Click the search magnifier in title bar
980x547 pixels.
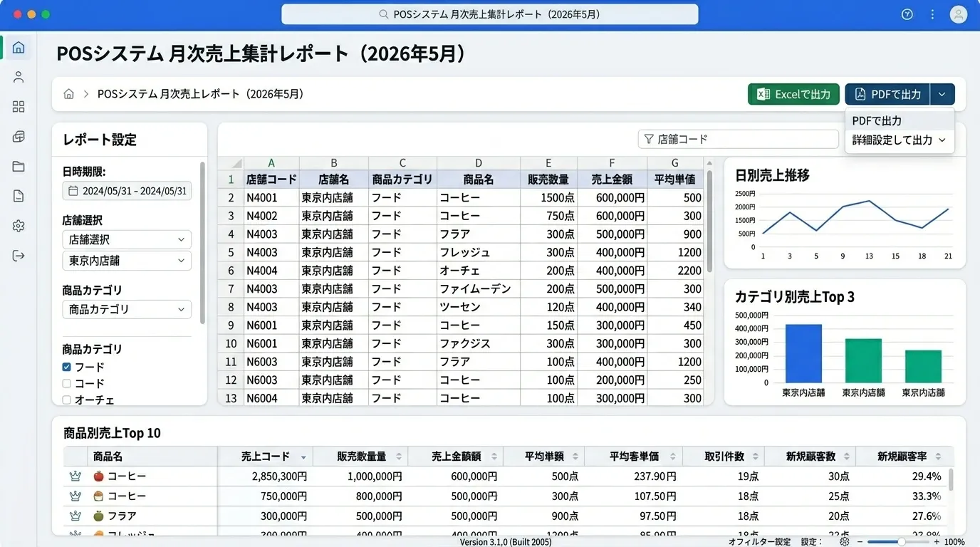[383, 14]
